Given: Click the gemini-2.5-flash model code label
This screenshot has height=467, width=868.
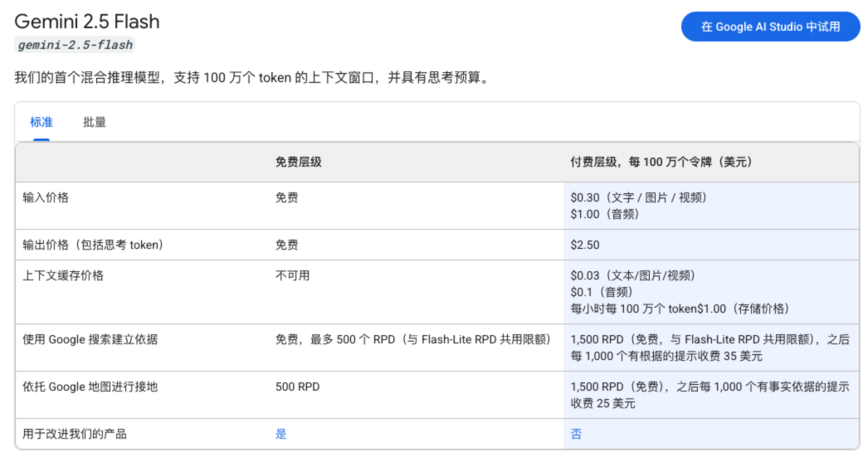Looking at the screenshot, I should [76, 45].
